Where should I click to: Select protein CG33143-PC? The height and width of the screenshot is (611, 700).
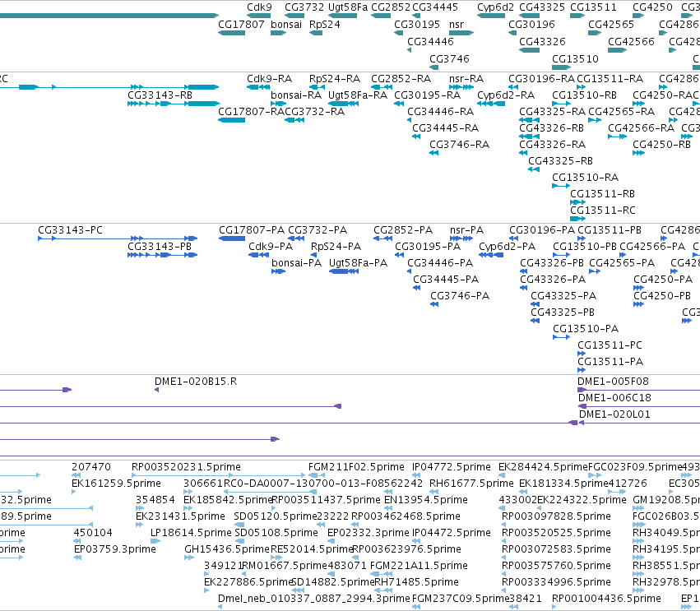[x=70, y=230]
